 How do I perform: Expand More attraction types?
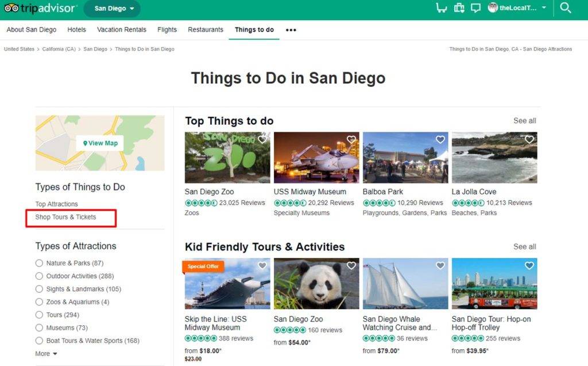46,353
